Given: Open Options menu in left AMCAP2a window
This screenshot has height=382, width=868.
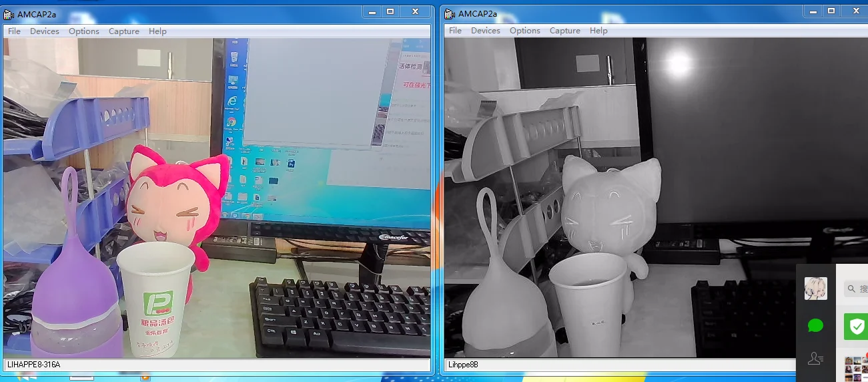Looking at the screenshot, I should click(84, 31).
